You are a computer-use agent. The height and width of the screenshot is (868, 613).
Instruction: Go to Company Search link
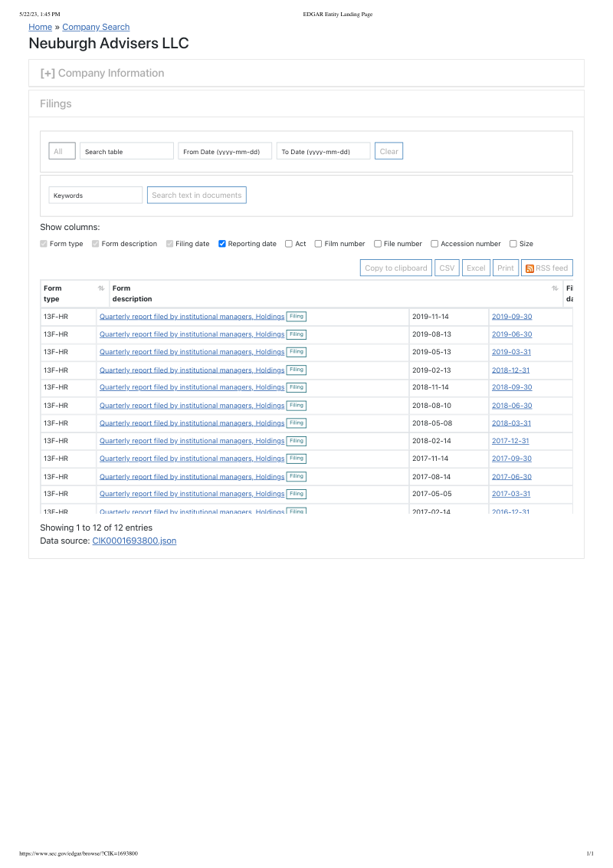[x=96, y=27]
